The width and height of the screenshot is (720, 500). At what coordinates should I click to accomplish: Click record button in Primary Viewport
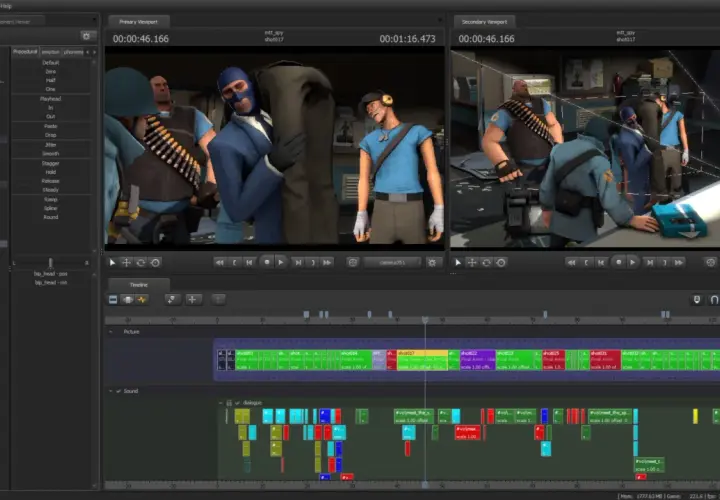pyautogui.click(x=267, y=262)
